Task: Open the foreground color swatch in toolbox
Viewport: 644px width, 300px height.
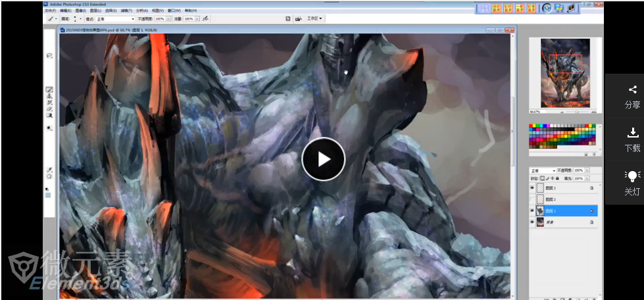Action: (x=48, y=195)
